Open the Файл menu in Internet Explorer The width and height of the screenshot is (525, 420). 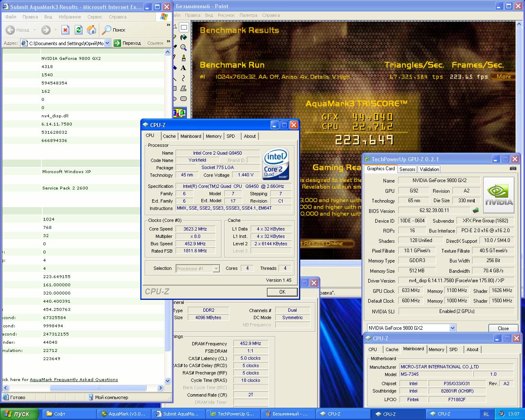point(11,17)
